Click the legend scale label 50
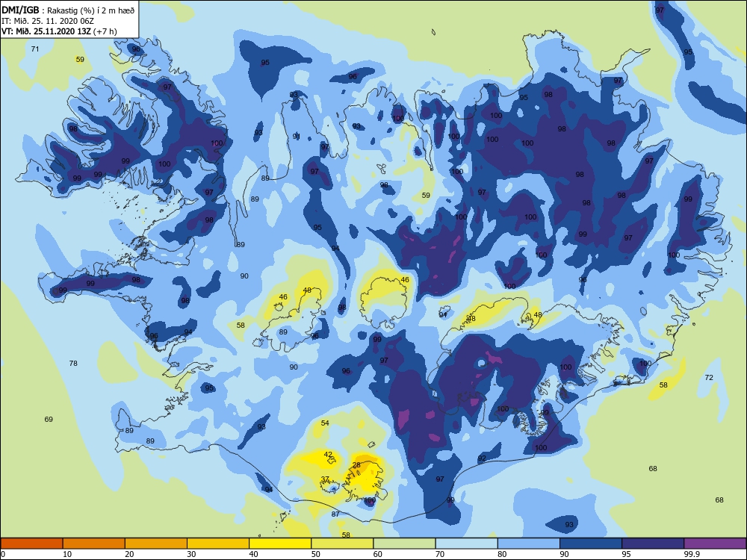The height and width of the screenshot is (560, 747). pos(315,554)
